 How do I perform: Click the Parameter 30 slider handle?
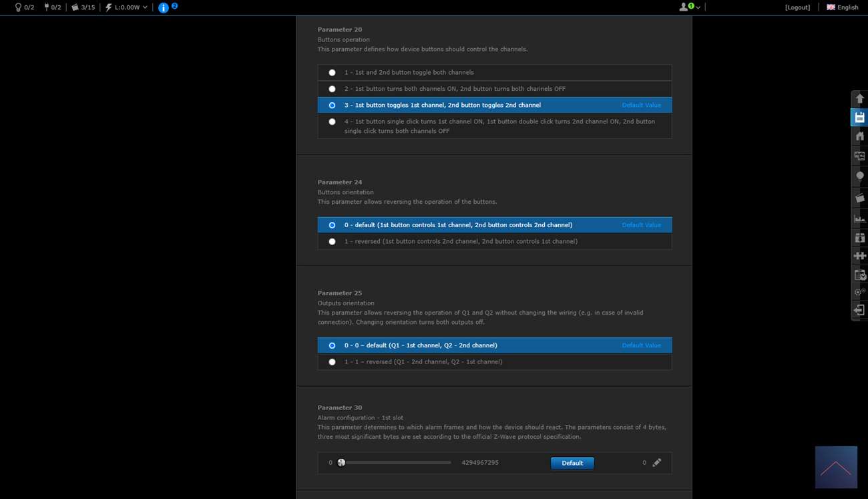(341, 462)
